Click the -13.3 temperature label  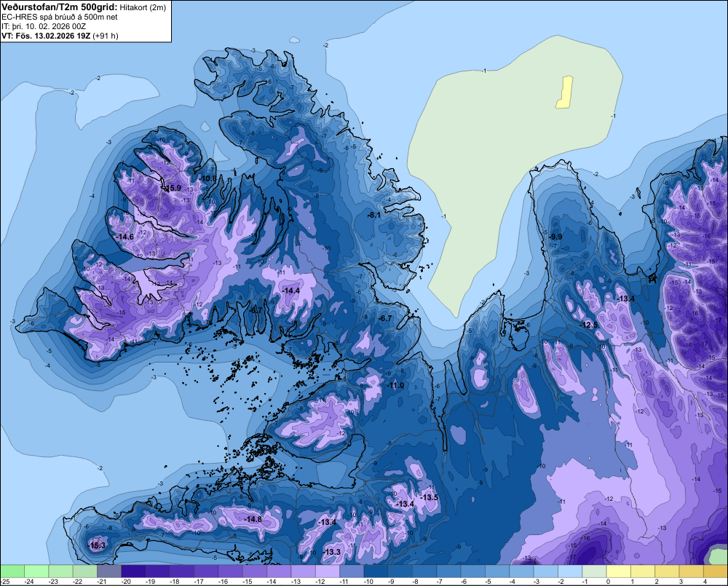331,552
